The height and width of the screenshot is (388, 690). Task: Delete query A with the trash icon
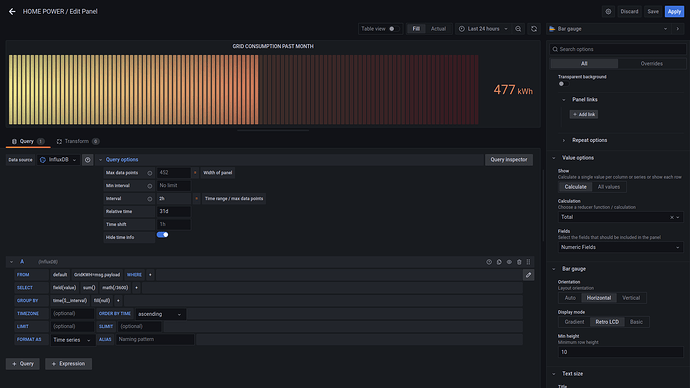tap(519, 262)
